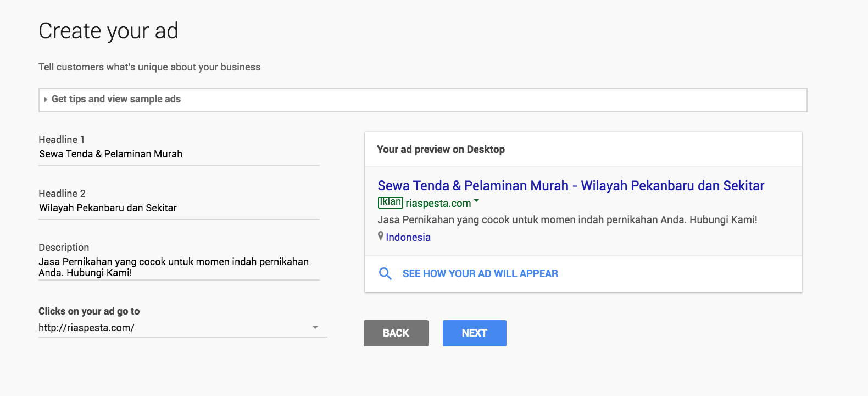Click the Description input field
The image size is (868, 396).
click(179, 267)
